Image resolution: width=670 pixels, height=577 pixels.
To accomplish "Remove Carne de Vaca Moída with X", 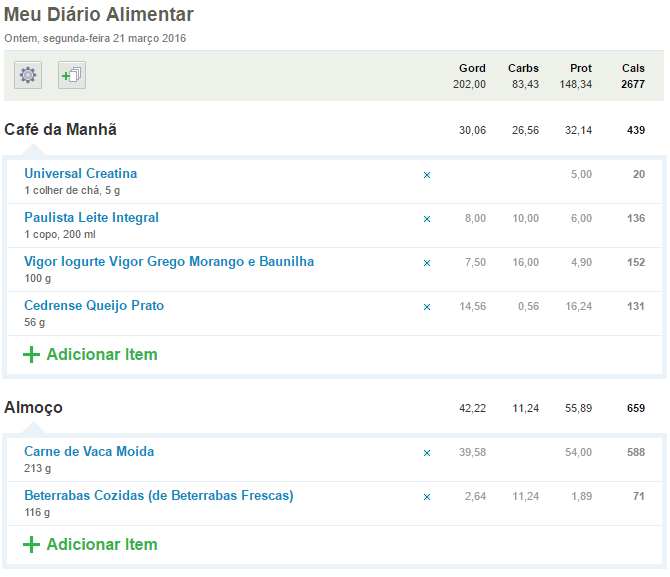I will click(426, 453).
